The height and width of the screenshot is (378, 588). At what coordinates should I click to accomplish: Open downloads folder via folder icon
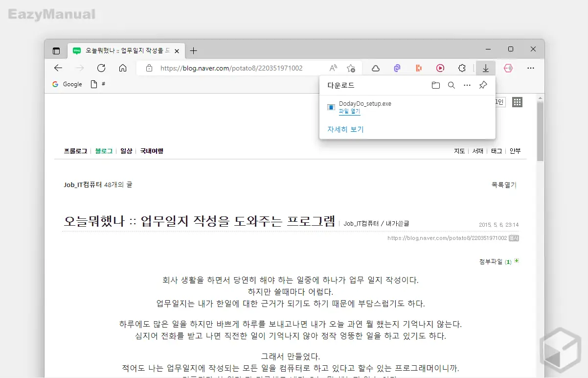click(435, 85)
